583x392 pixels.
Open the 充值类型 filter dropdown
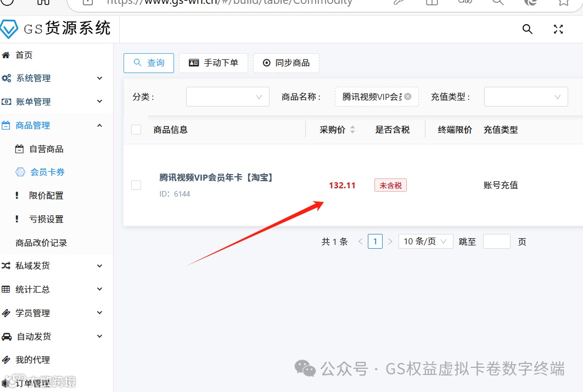click(x=526, y=97)
